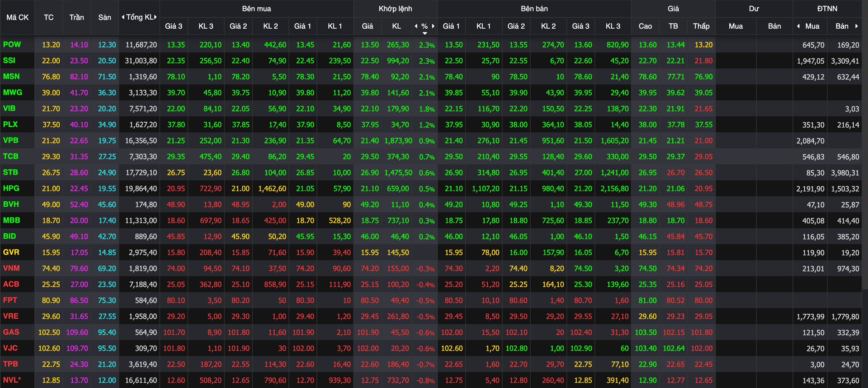
Task: Click the TC column header
Action: pyautogui.click(x=49, y=17)
